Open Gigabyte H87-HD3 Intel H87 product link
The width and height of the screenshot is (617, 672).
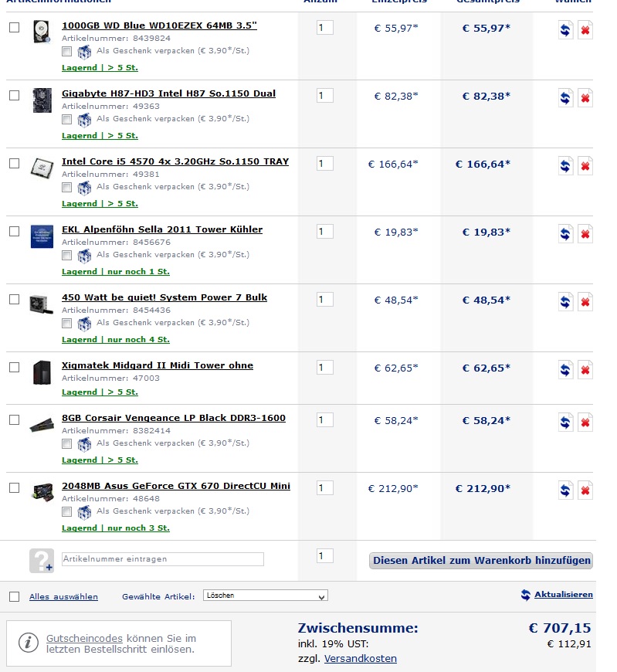point(169,94)
